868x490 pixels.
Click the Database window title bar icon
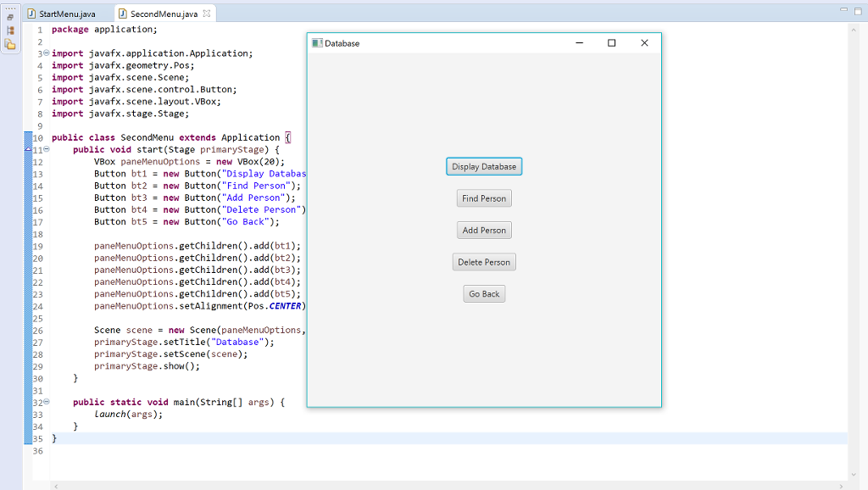(317, 42)
